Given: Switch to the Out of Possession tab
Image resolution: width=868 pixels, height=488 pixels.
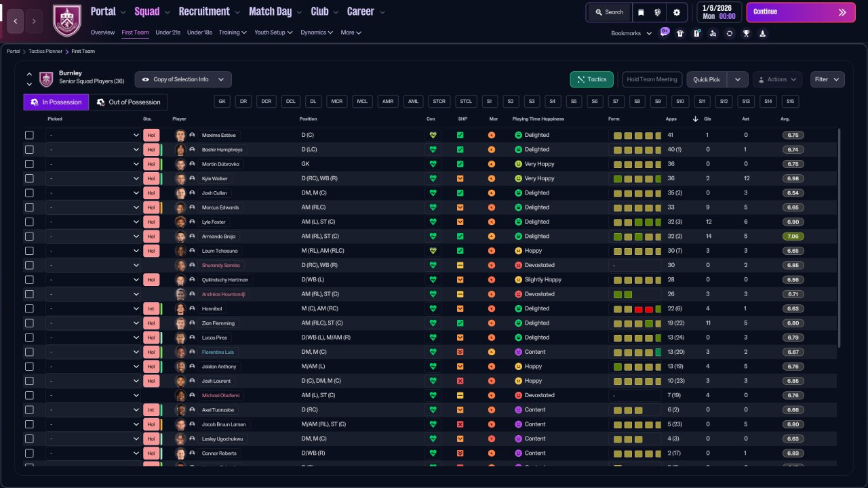Looking at the screenshot, I should pos(129,102).
